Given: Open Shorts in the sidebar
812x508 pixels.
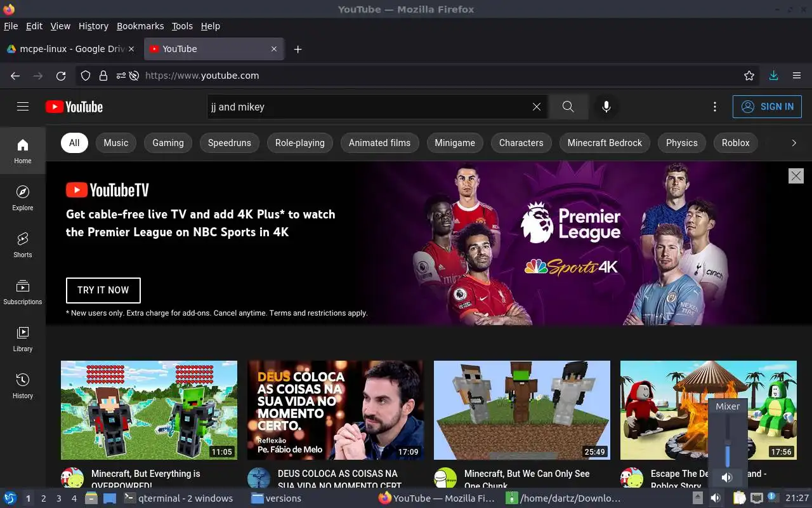Looking at the screenshot, I should point(23,244).
